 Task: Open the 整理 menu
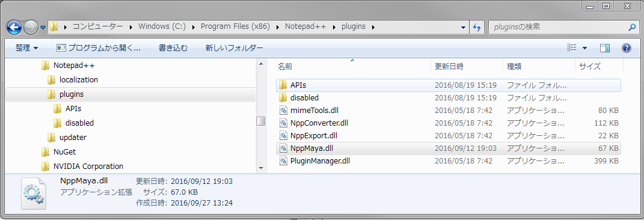26,48
